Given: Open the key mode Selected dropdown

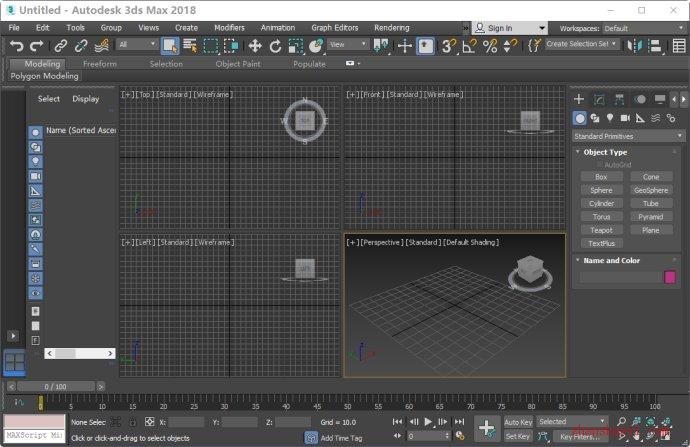Looking at the screenshot, I should pos(572,421).
